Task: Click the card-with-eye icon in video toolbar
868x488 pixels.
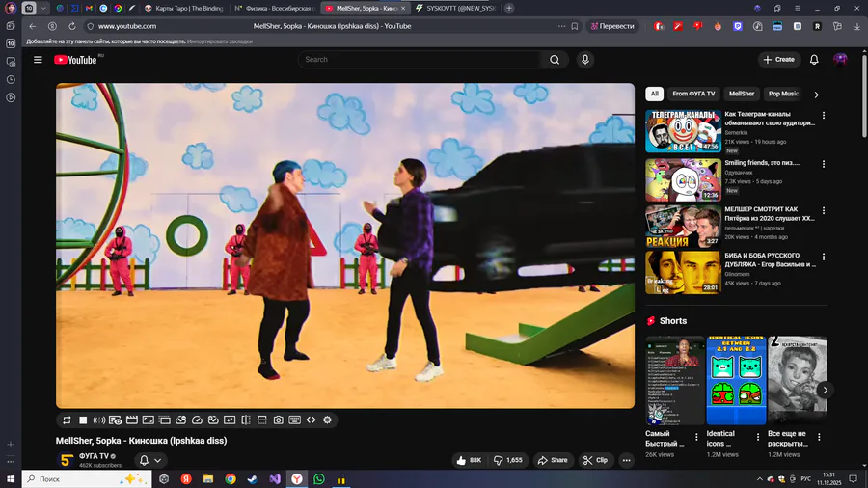Action: [x=115, y=420]
